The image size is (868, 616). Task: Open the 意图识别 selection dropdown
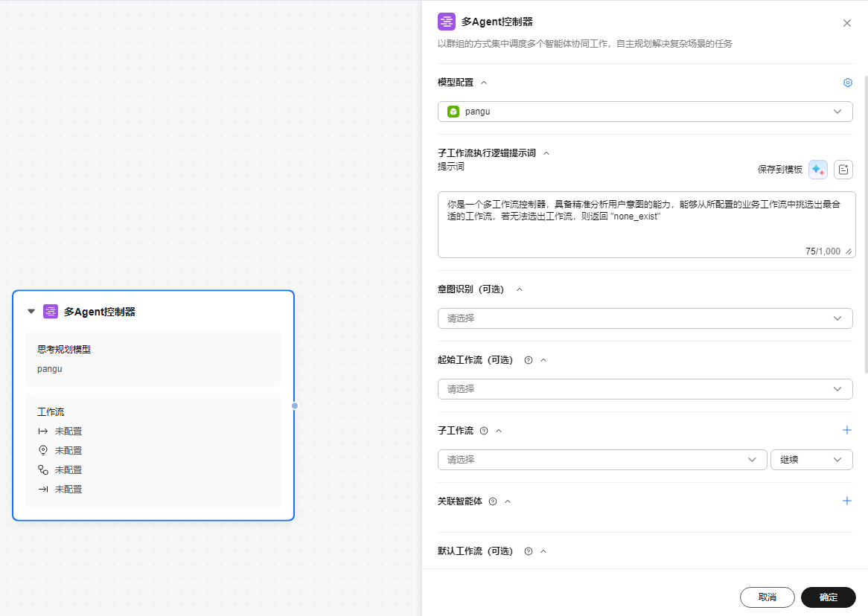(645, 318)
